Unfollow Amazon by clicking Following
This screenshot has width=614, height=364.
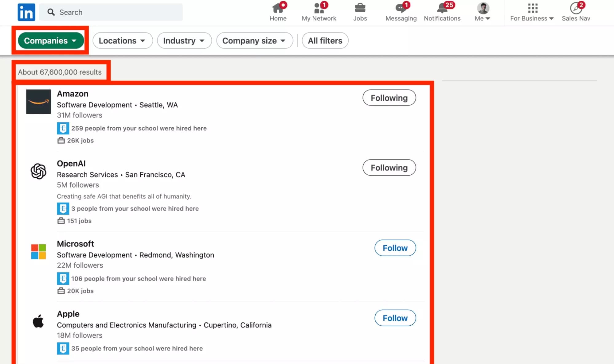389,98
